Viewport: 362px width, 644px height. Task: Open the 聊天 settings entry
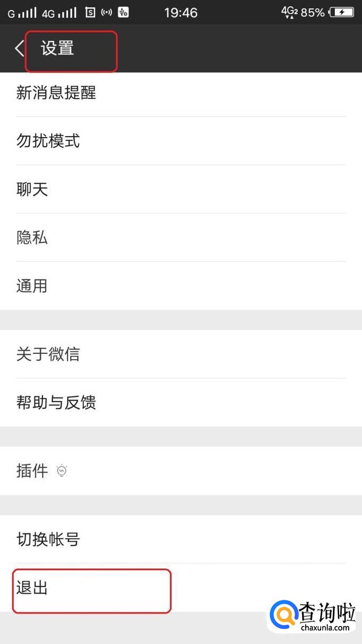point(32,189)
